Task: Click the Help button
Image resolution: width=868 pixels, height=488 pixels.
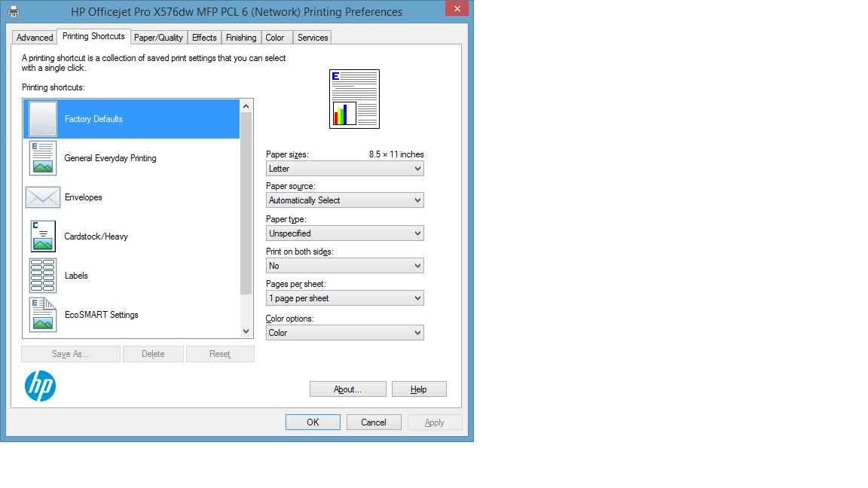Action: [x=419, y=389]
